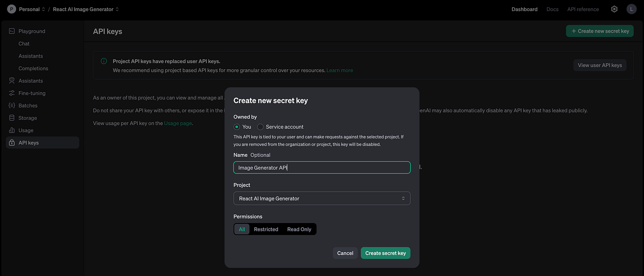Open the Docs menu item
This screenshot has height=276, width=644.
552,9
